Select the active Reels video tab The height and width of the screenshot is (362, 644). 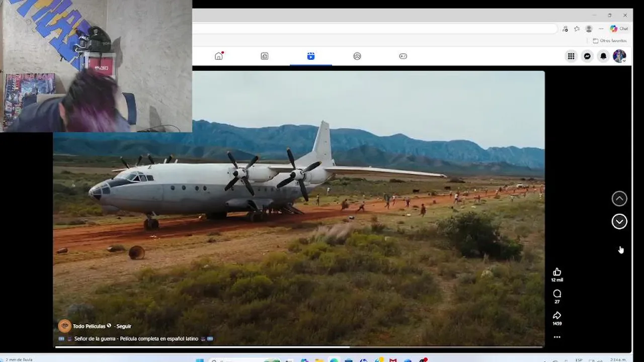click(x=311, y=56)
